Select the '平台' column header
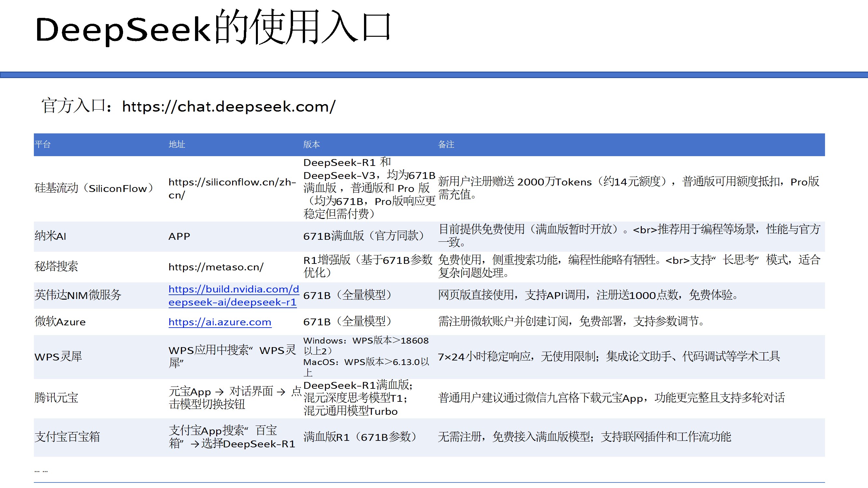Screen dimensions: 868x488 tap(43, 144)
